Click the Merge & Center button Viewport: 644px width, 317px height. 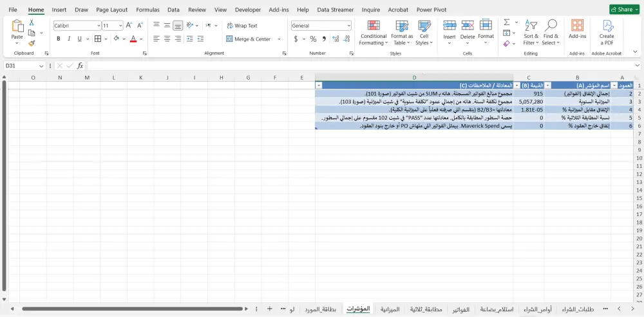[x=249, y=39]
